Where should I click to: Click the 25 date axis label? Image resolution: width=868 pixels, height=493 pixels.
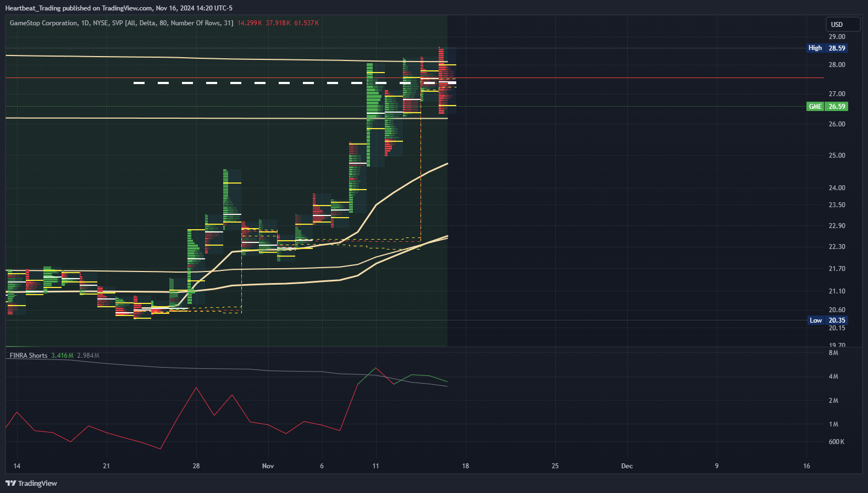[555, 466]
